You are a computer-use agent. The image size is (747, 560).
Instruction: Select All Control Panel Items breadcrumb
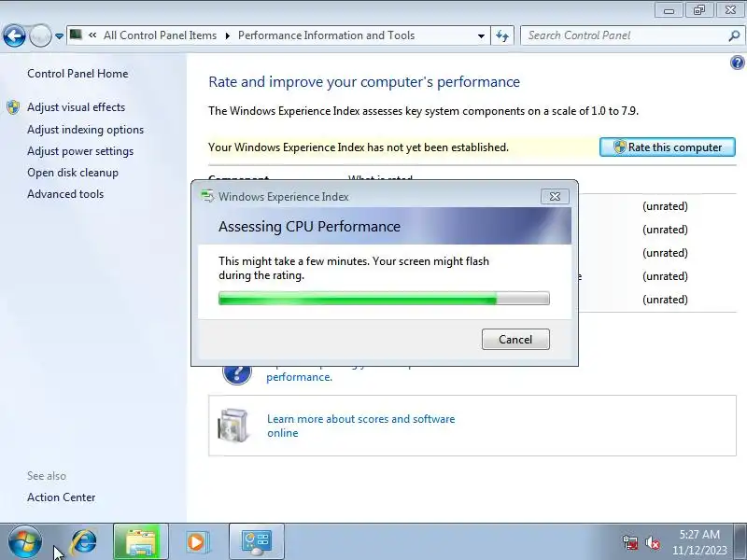pos(160,35)
